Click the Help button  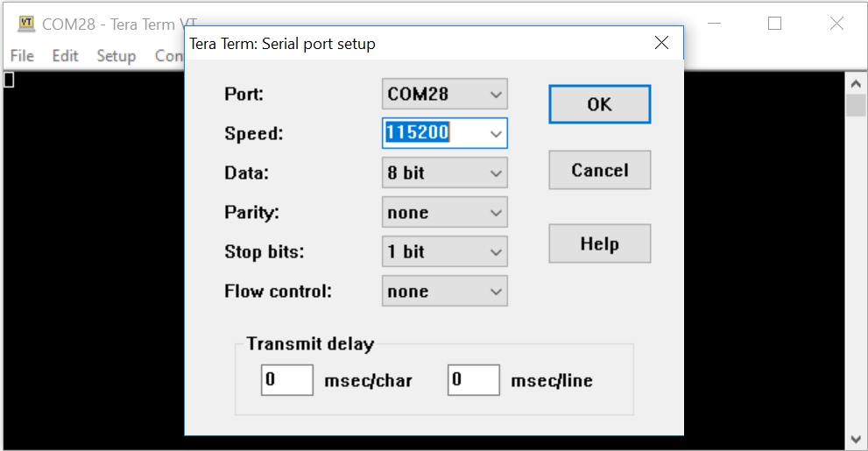pos(599,243)
